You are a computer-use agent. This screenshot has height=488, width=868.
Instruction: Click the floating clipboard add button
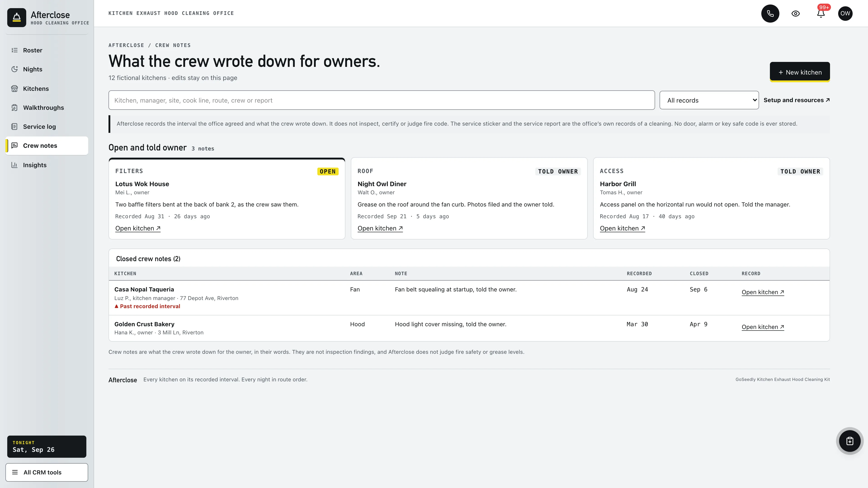pyautogui.click(x=849, y=441)
